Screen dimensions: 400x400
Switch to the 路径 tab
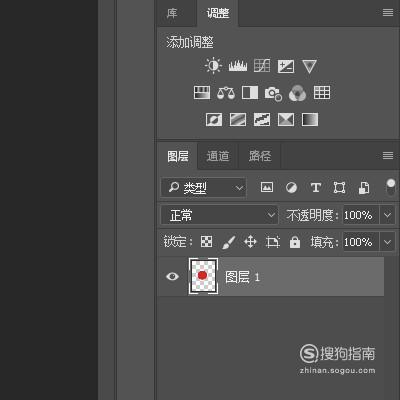tap(260, 156)
